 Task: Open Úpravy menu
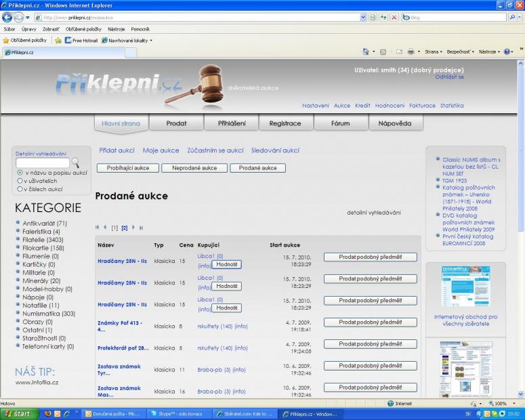pos(29,29)
